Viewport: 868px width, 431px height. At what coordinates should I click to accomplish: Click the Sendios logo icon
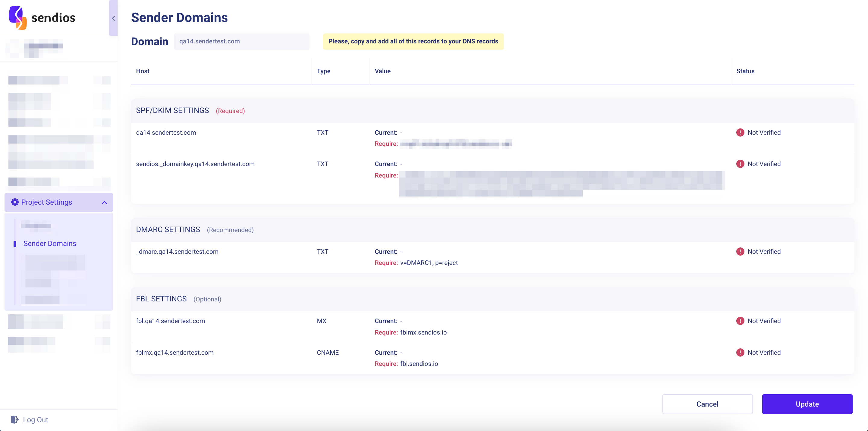click(17, 17)
